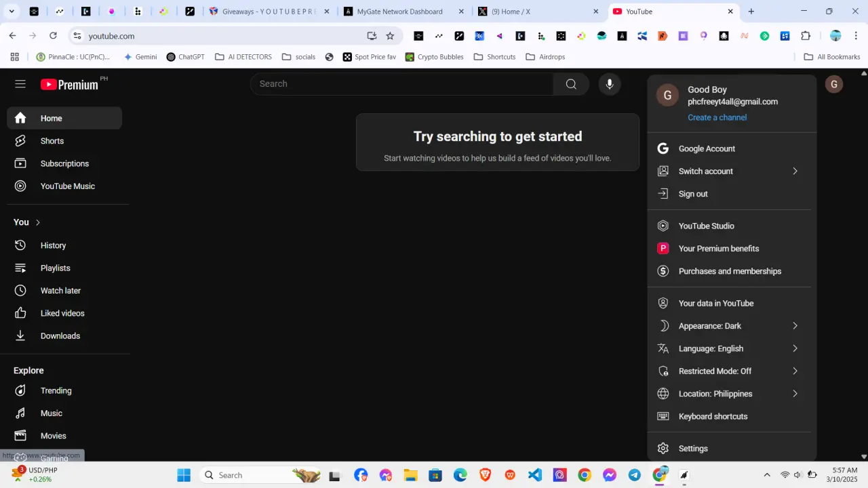Open the All Bookmarks folder
Screen dimensions: 868x488
pos(832,57)
